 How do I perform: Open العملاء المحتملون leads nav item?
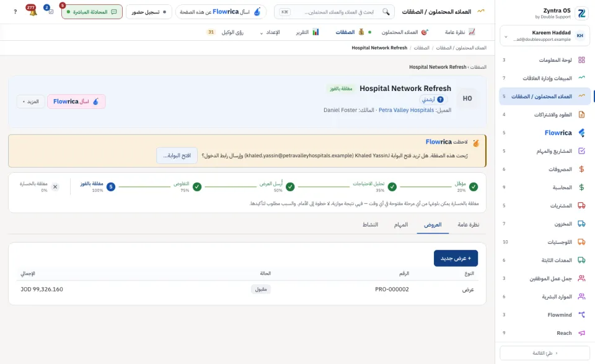pyautogui.click(x=405, y=32)
